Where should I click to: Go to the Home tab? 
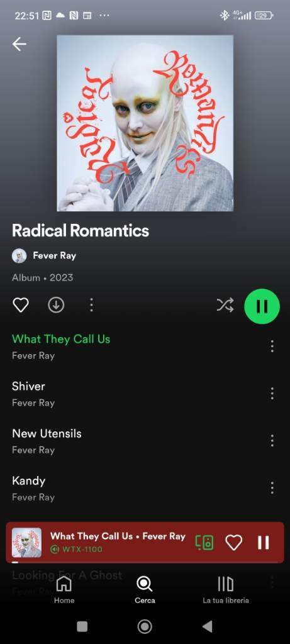coord(65,589)
